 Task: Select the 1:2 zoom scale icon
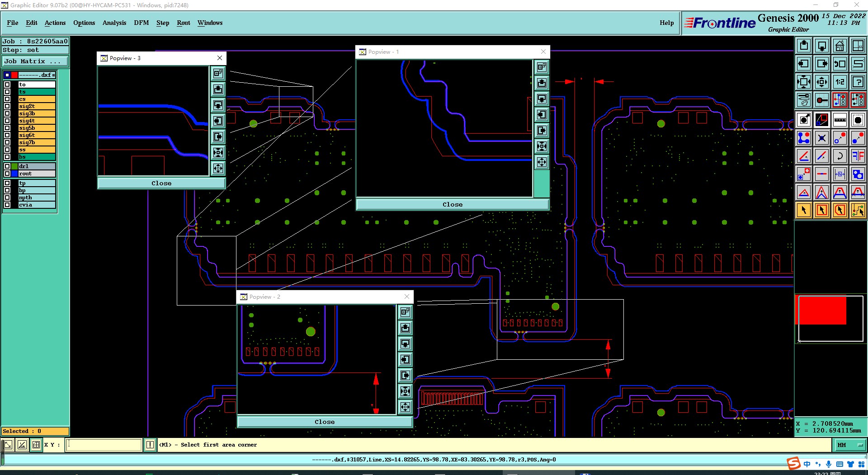pos(840,82)
